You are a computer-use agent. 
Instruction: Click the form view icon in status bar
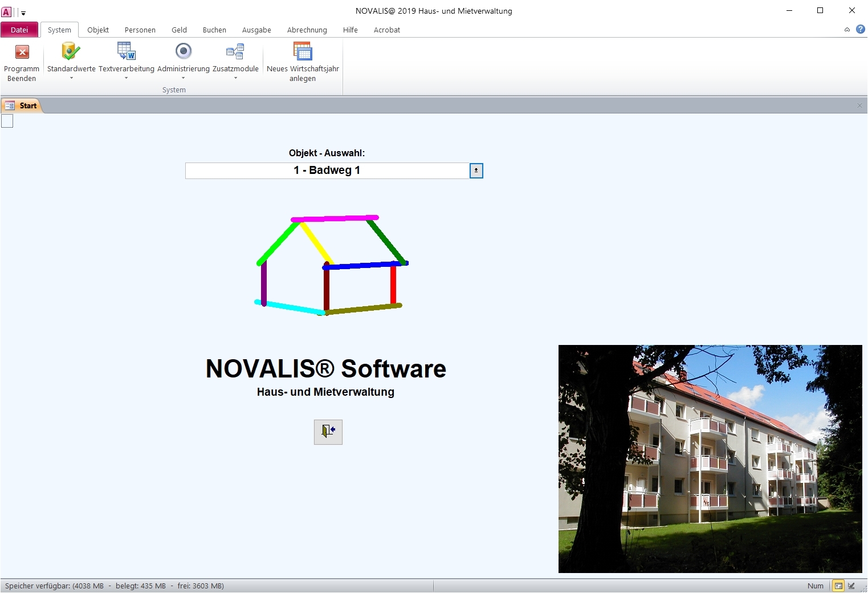coord(838,586)
